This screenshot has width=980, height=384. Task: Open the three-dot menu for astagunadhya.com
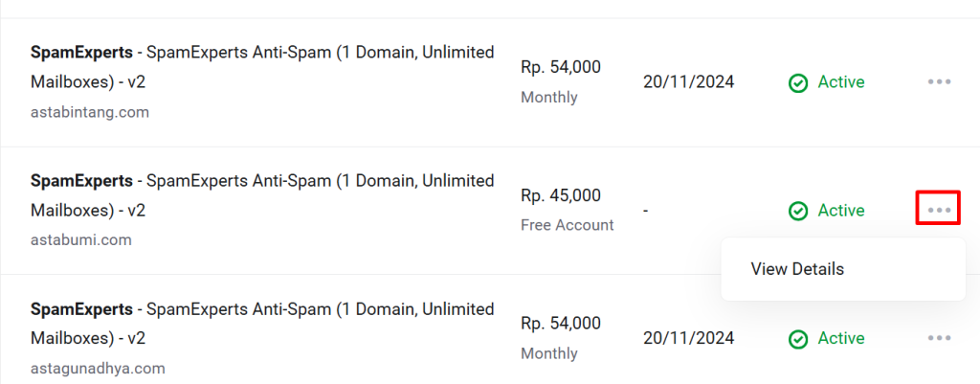[939, 338]
